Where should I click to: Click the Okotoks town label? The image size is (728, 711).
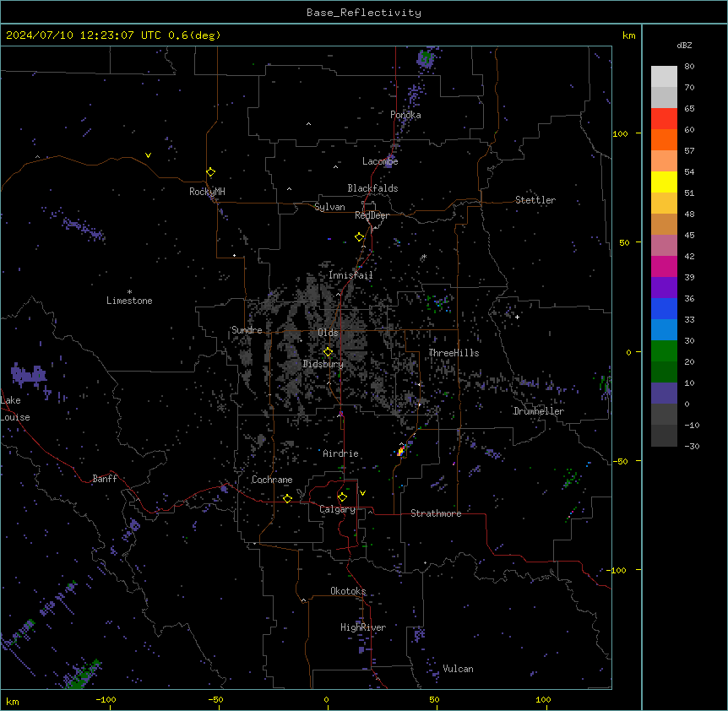(348, 591)
